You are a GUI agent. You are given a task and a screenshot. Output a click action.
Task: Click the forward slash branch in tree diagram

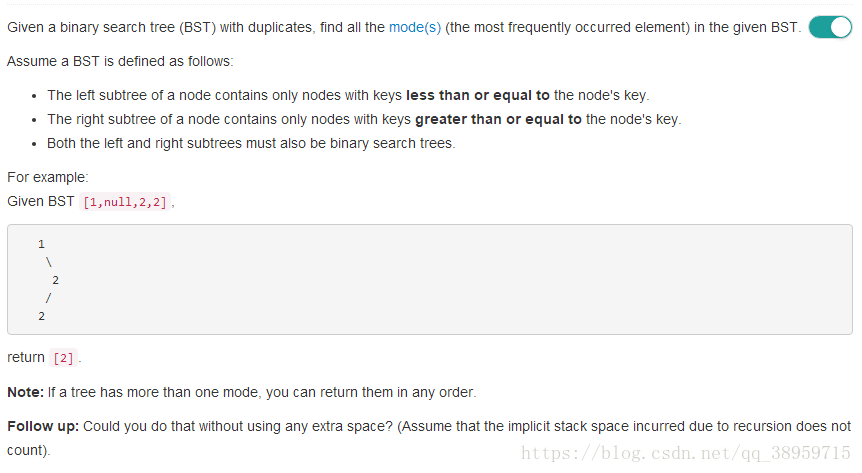(48, 298)
